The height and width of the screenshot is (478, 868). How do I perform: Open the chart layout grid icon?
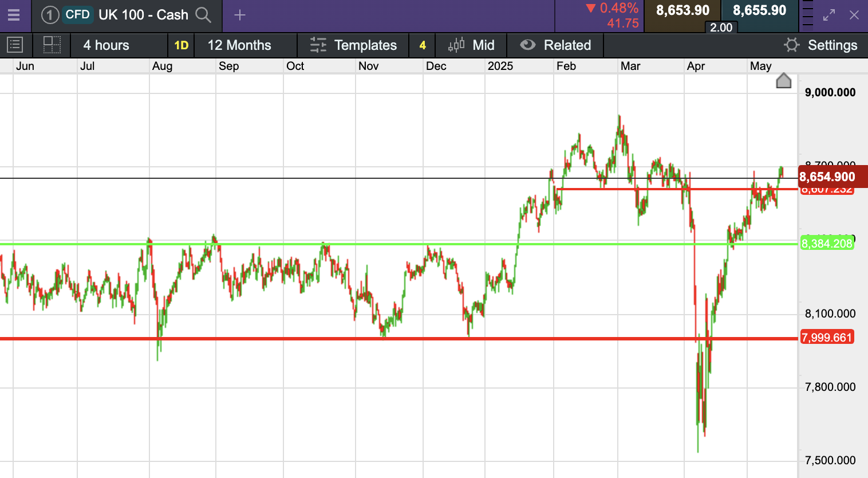point(52,45)
